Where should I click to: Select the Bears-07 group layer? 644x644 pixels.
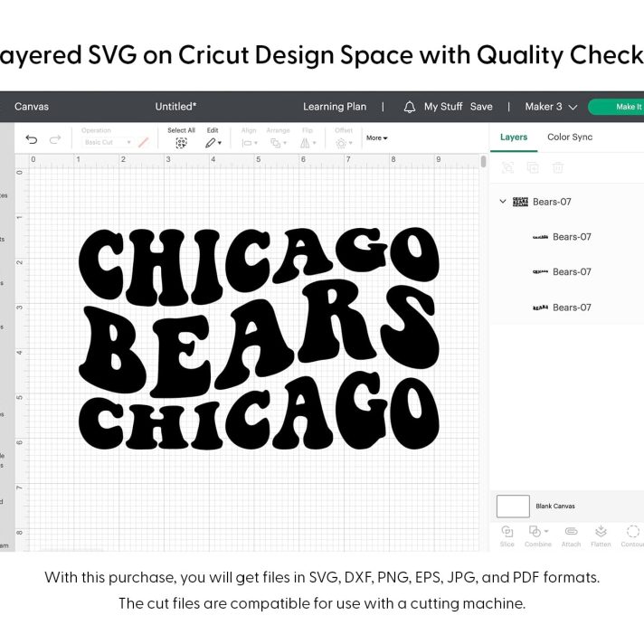567,202
